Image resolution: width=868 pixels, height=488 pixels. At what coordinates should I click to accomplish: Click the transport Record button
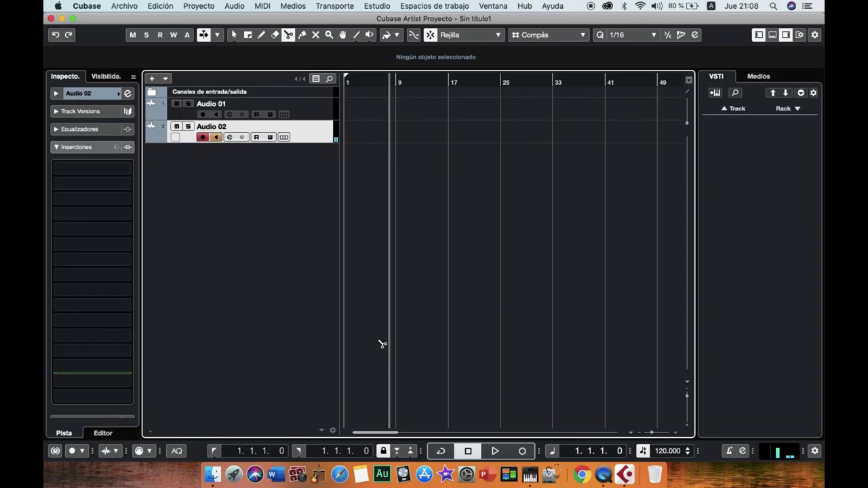(522, 451)
